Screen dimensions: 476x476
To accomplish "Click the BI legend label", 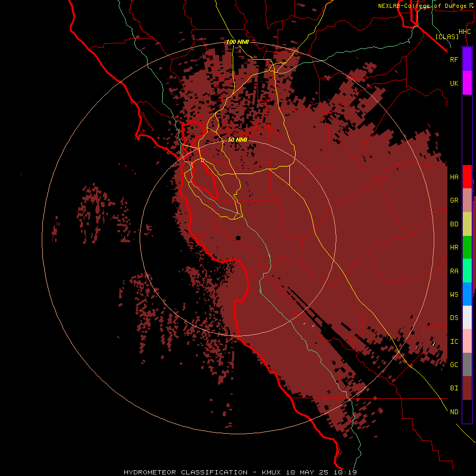I will pos(454,388).
